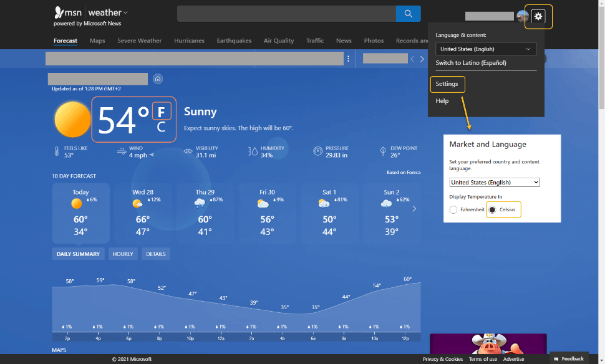
Task: Select the Thu 29 forecast card
Action: [205, 213]
